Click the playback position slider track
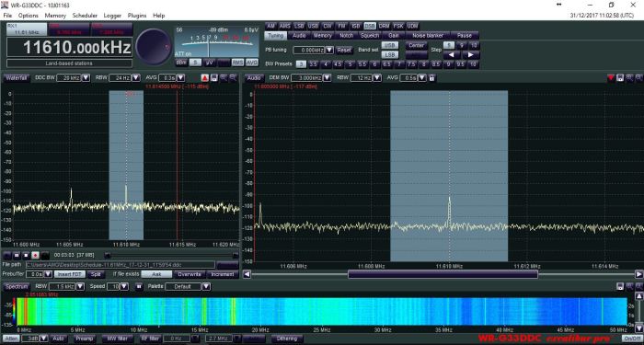 click(x=170, y=255)
